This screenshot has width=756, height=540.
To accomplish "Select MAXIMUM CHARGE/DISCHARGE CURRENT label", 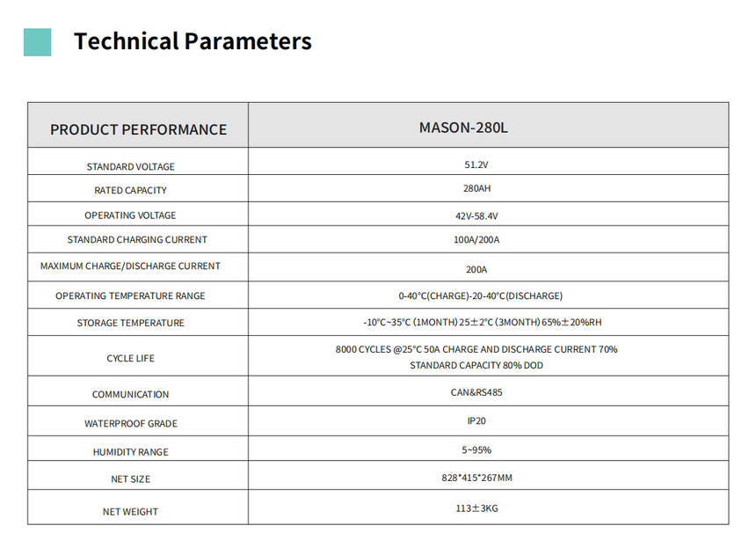I will 131,266.
